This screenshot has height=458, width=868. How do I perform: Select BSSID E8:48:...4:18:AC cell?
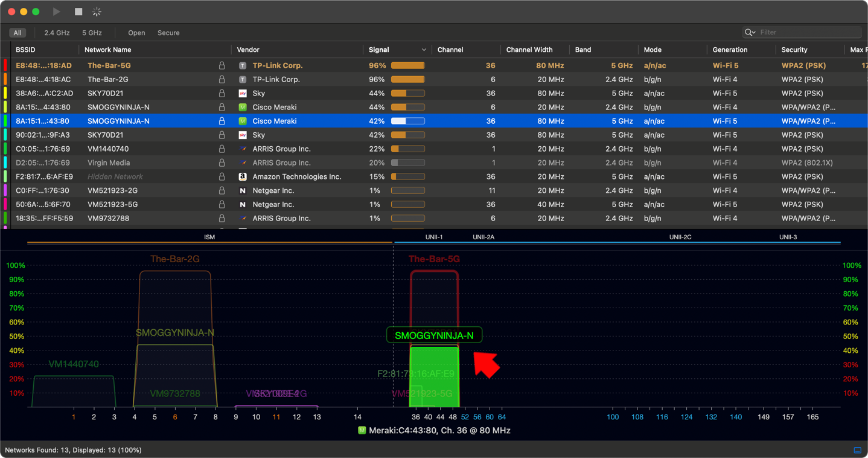click(43, 79)
